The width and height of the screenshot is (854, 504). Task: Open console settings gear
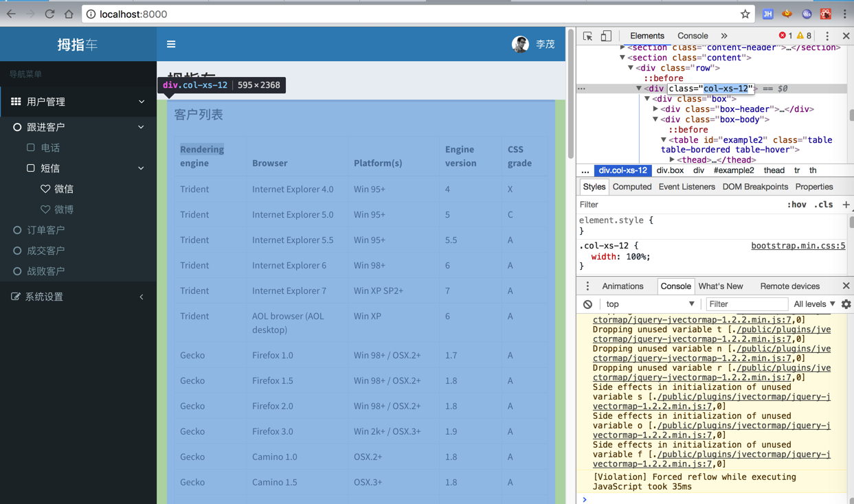(846, 304)
